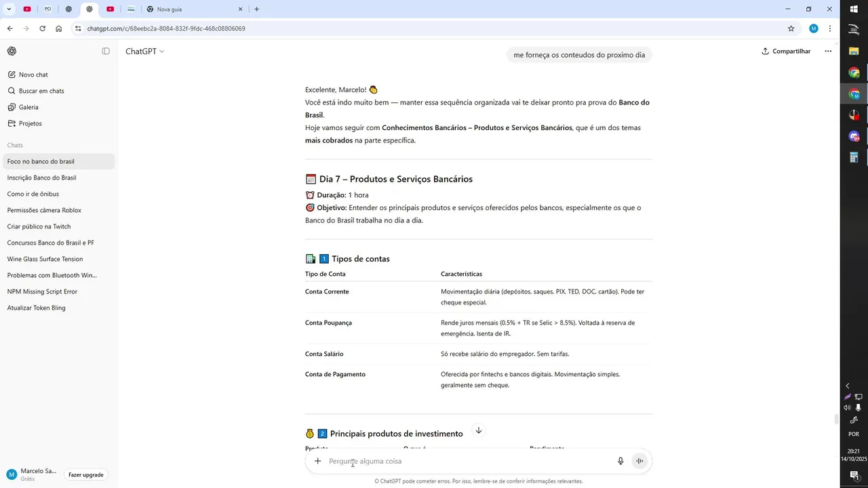Expand the ChatGPT model selector dropdown
The width and height of the screenshot is (868, 488).
coord(144,52)
